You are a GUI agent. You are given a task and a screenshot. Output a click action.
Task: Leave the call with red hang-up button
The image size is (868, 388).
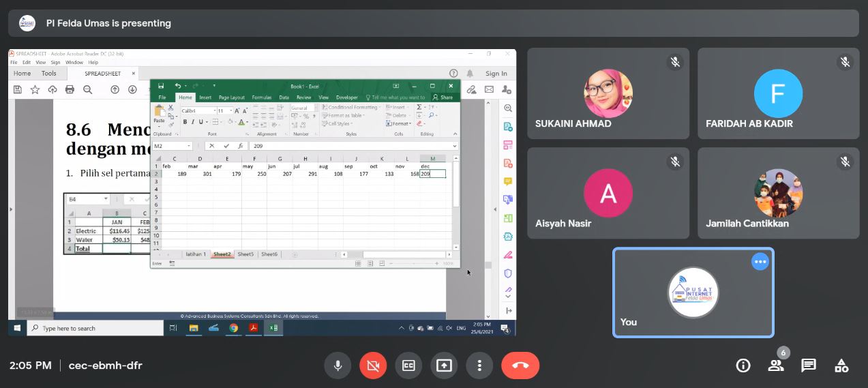pyautogui.click(x=520, y=365)
